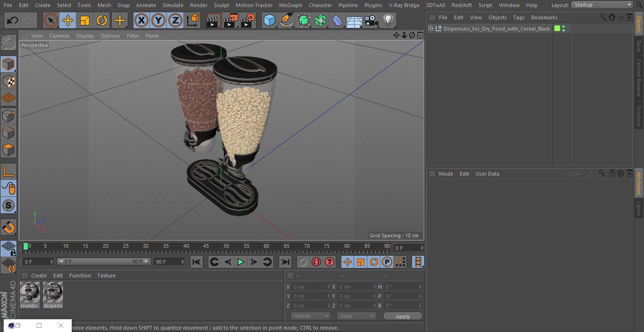Step the current frame field spinner

pos(421,248)
